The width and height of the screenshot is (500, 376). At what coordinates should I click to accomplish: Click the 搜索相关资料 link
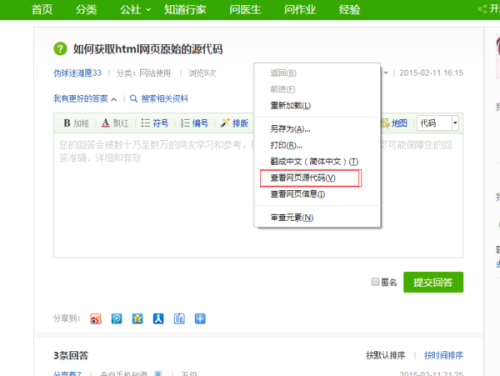(x=165, y=99)
